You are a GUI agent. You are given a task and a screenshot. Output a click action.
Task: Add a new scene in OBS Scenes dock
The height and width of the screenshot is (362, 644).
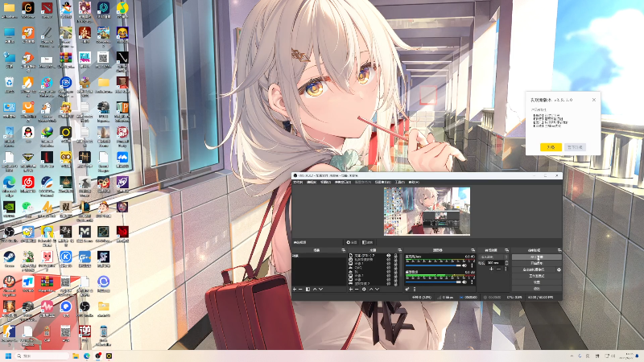295,290
